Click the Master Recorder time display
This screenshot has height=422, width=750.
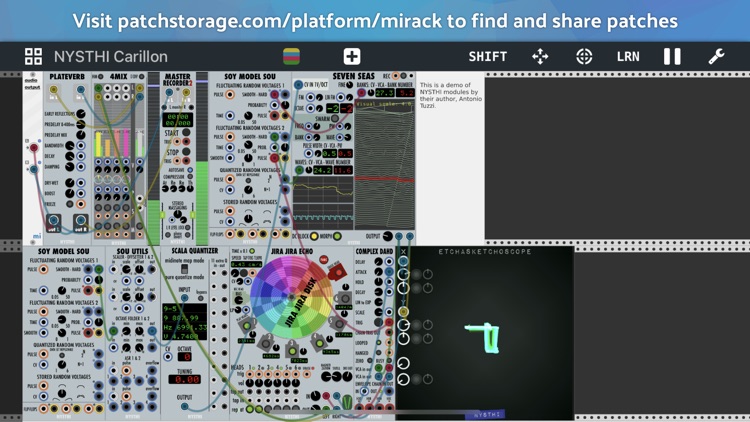[x=178, y=120]
